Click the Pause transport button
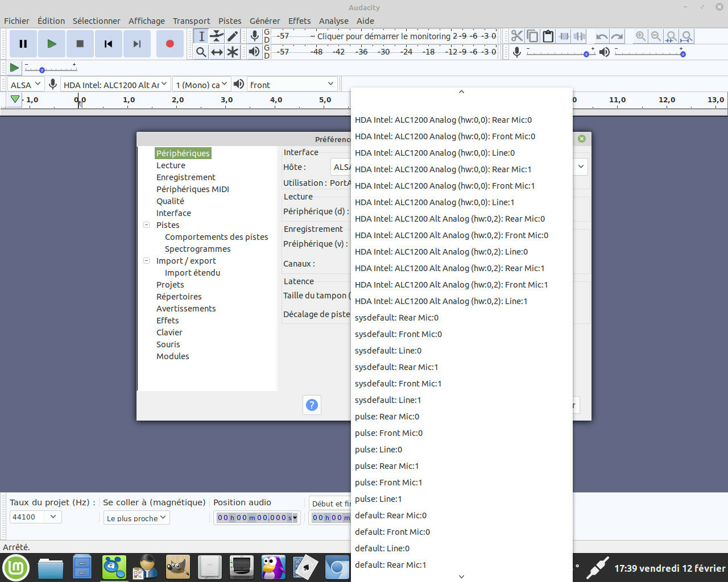Screen dimensions: 728x582 (23, 44)
